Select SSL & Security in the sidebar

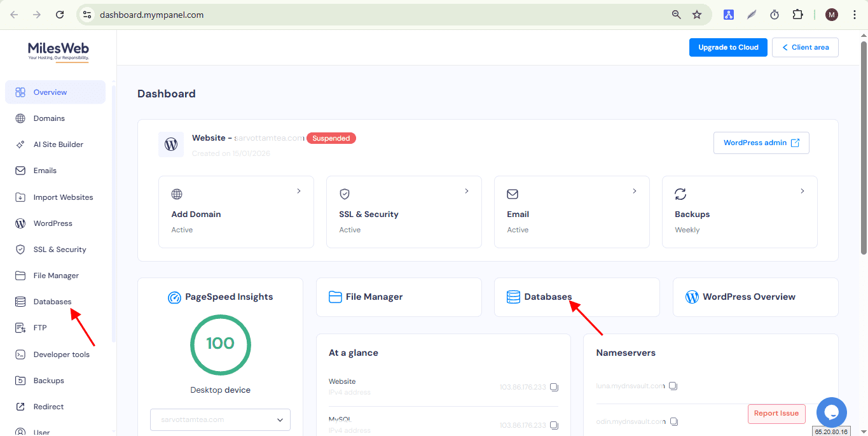tap(60, 249)
